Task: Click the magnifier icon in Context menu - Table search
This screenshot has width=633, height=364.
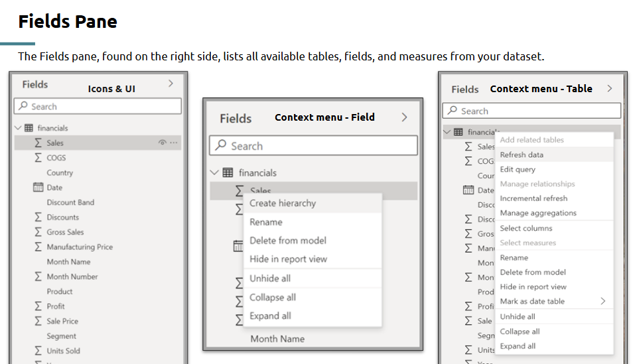Action: click(453, 110)
